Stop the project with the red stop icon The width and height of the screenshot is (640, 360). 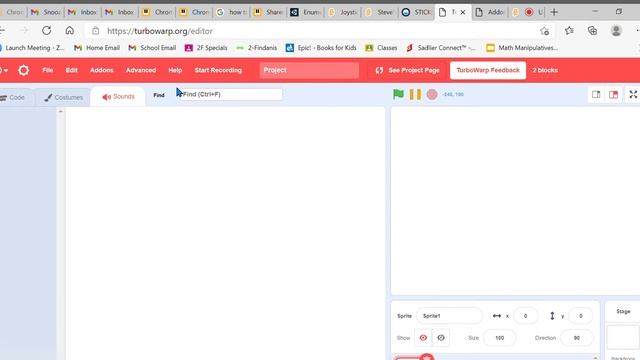(x=432, y=94)
